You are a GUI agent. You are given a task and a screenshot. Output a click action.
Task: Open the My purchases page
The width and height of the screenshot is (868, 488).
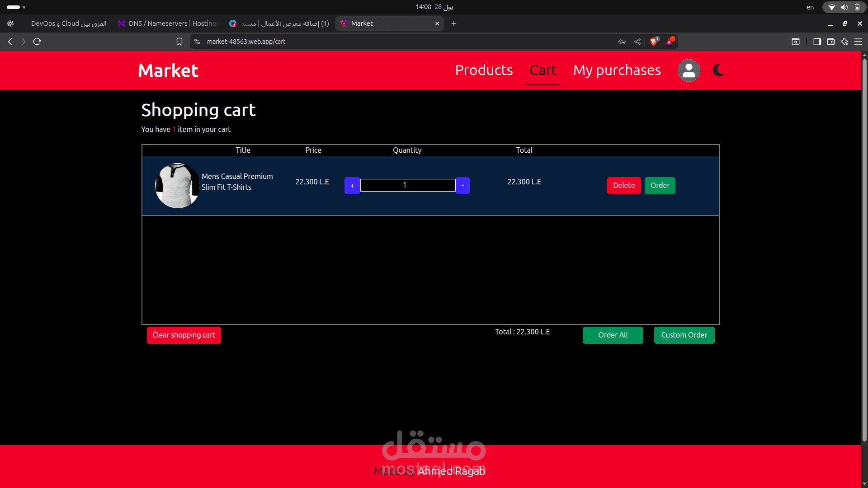[x=617, y=70]
